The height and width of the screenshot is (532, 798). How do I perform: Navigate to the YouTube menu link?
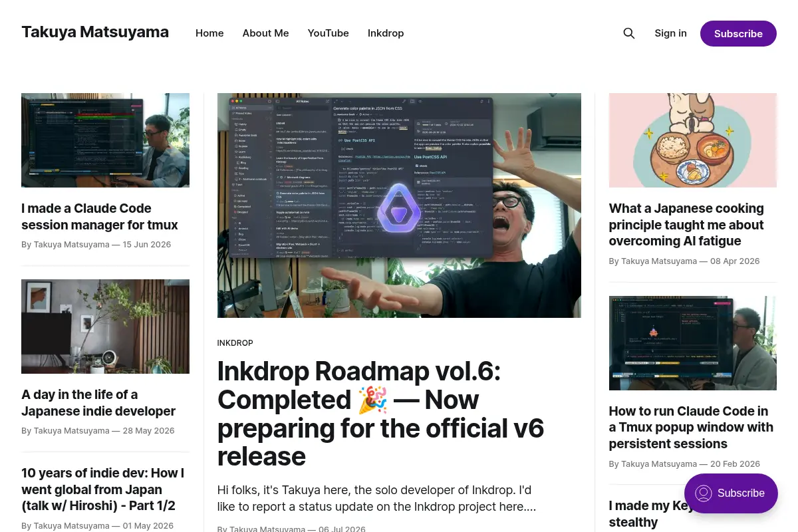[328, 33]
